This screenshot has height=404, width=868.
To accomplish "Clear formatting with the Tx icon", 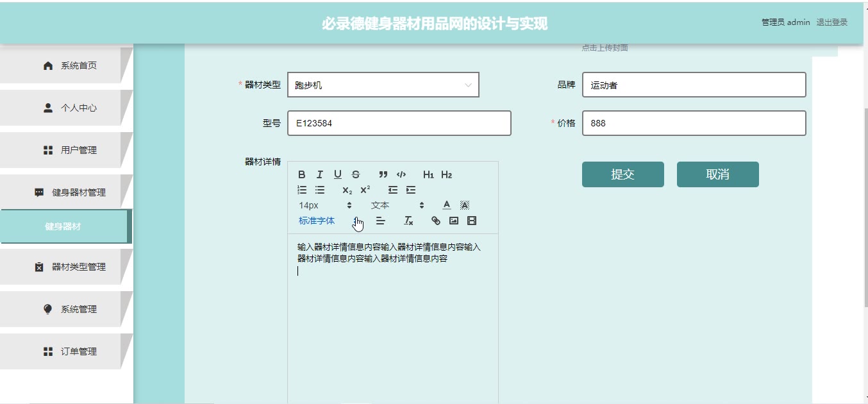I will coord(408,221).
